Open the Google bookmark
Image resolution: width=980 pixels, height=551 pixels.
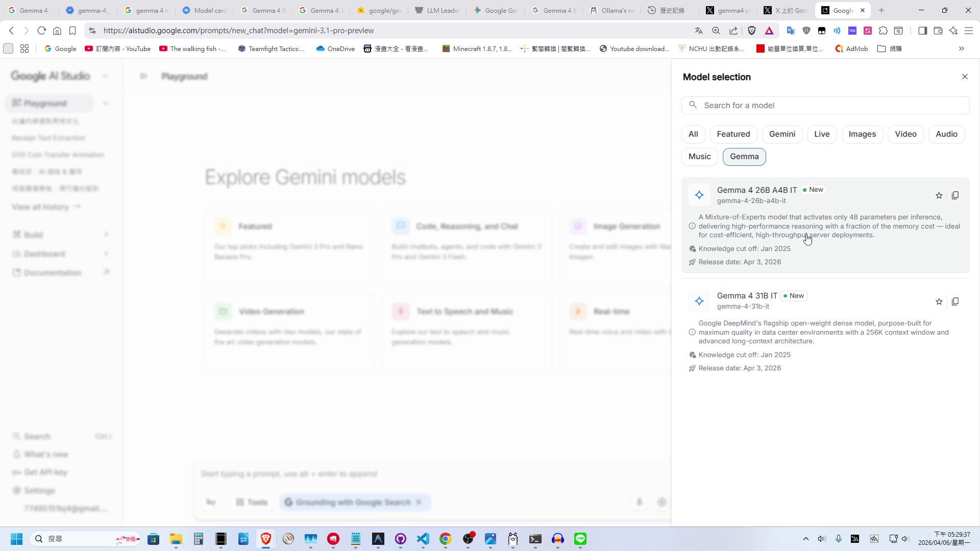click(60, 49)
